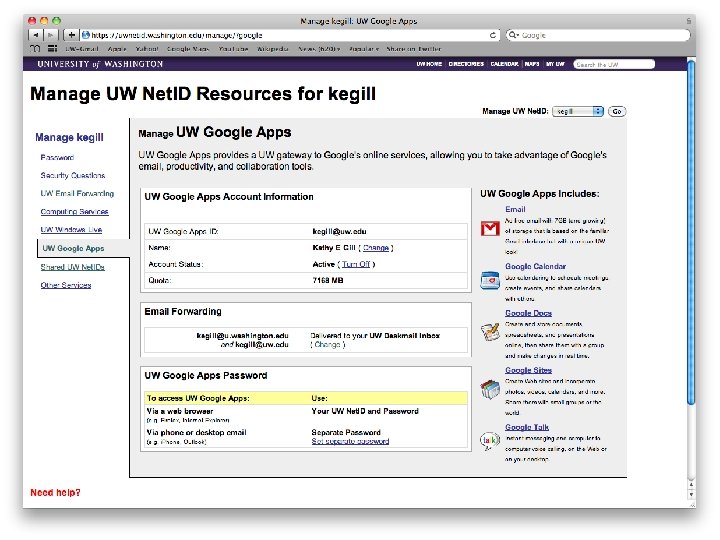Open the Wikipedia bookmark
This screenshot has width=720, height=540.
[273, 49]
